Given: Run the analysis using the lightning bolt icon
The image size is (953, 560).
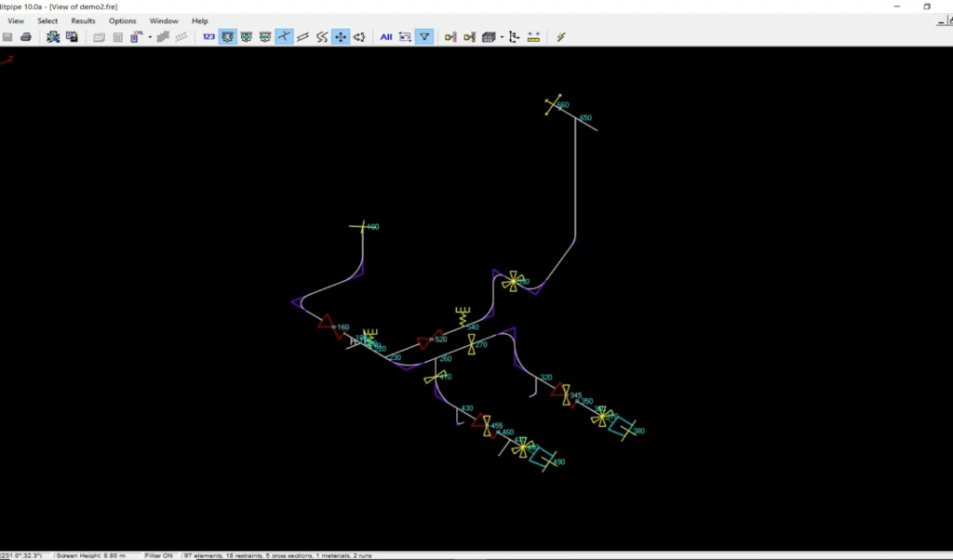Looking at the screenshot, I should (x=559, y=37).
